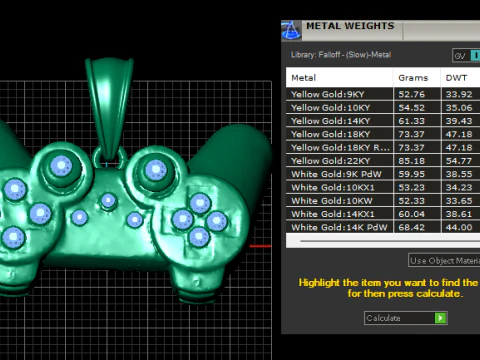Select the White Gold:9K PdW row
The height and width of the screenshot is (360, 480).
pyautogui.click(x=383, y=174)
